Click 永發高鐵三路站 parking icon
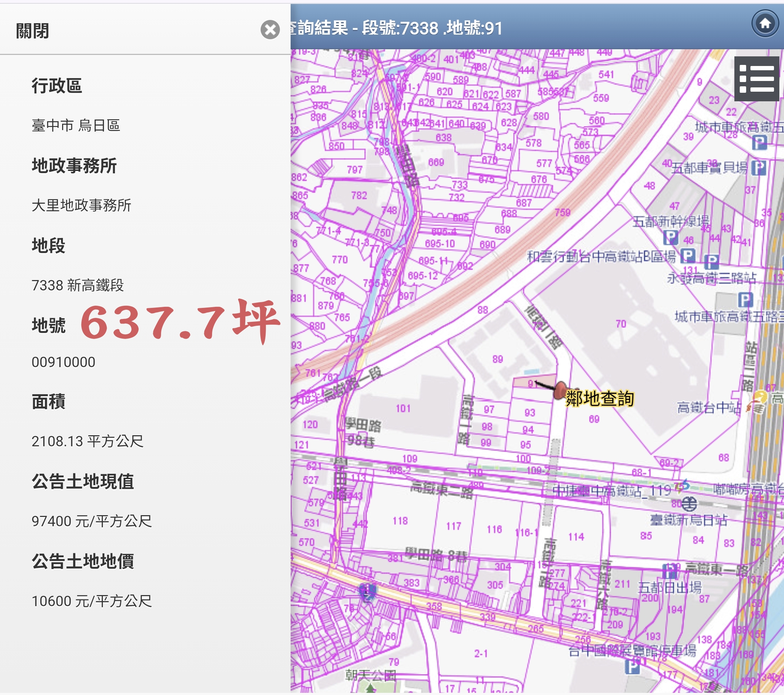 pos(712,262)
